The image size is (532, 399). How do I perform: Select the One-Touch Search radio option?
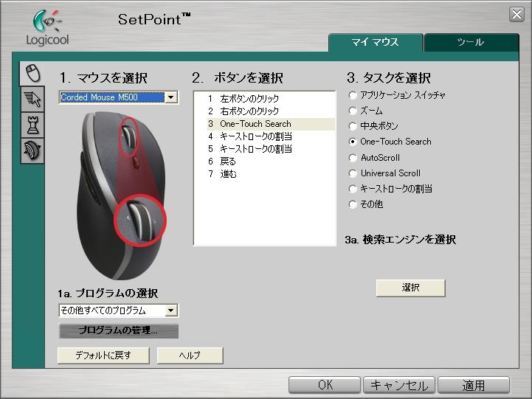coord(353,142)
